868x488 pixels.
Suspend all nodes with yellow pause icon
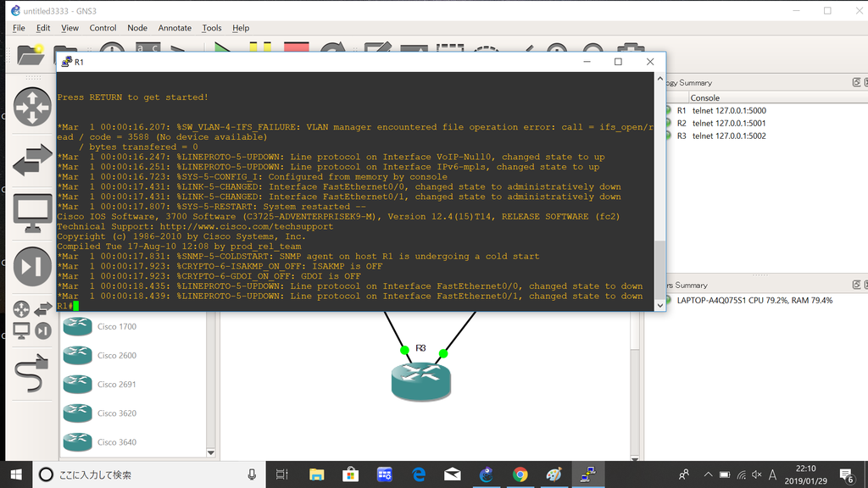259,47
